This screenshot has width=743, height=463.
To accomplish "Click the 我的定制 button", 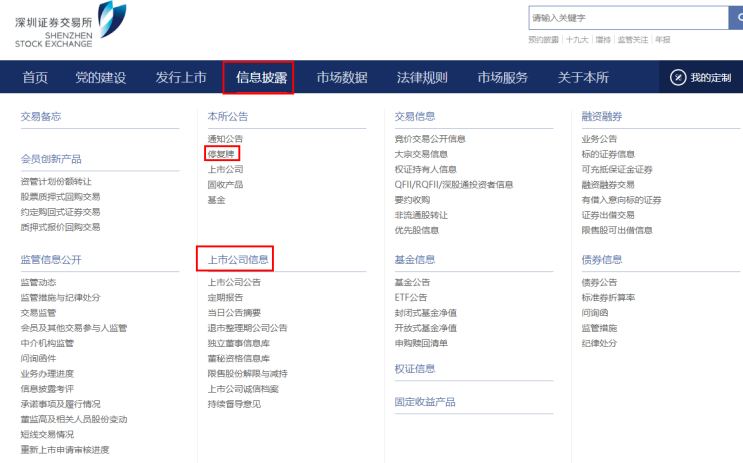I will click(701, 77).
